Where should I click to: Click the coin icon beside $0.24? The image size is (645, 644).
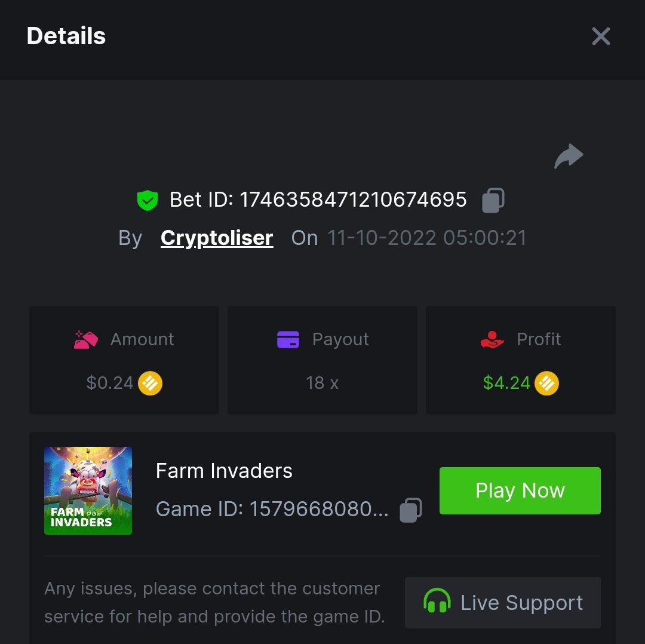pos(150,383)
